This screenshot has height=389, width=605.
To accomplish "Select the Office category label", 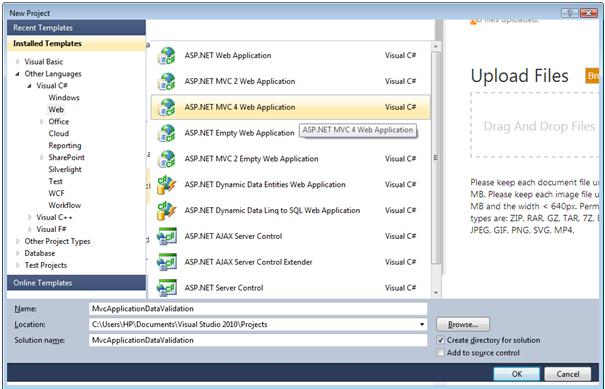I will pyautogui.click(x=59, y=122).
